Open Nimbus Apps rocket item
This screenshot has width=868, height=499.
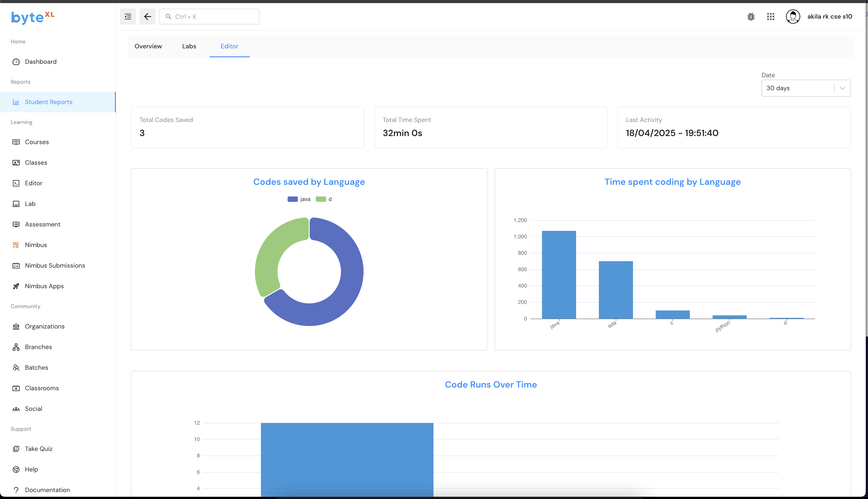click(x=44, y=286)
